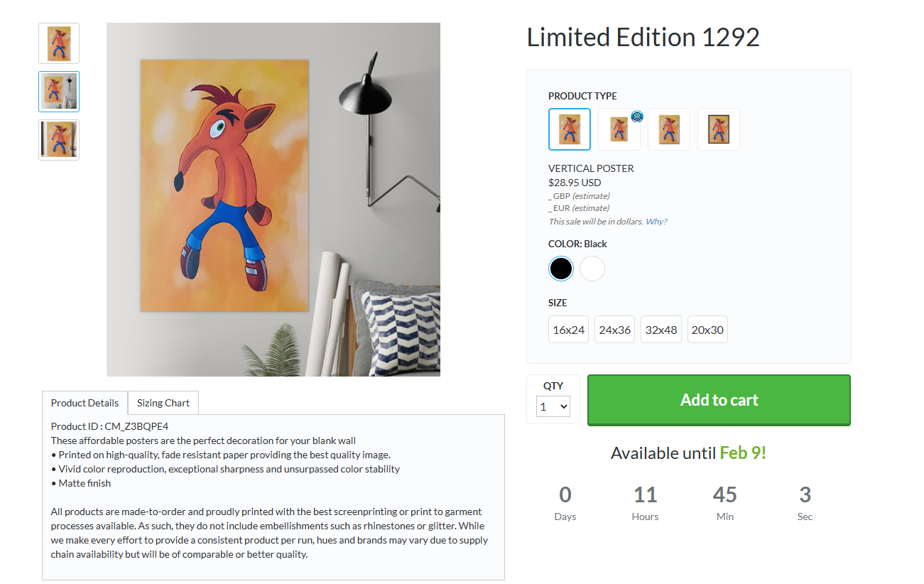This screenshot has height=584, width=924.
Task: Show the first gallery thumbnail image
Action: point(59,43)
